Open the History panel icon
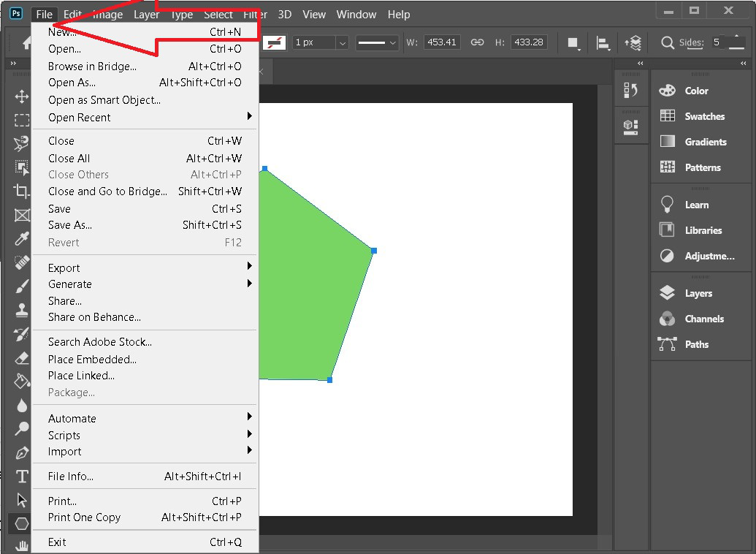The height and width of the screenshot is (554, 756). [x=630, y=91]
